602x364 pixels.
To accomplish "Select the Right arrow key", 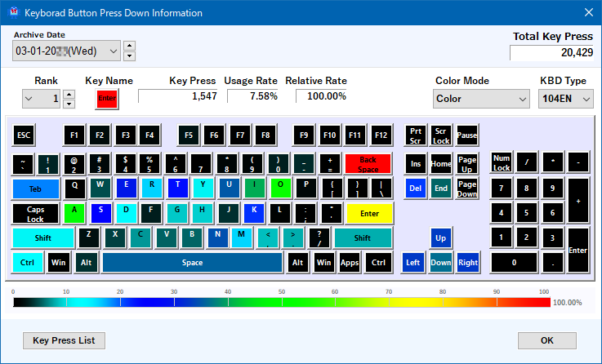I will click(468, 263).
